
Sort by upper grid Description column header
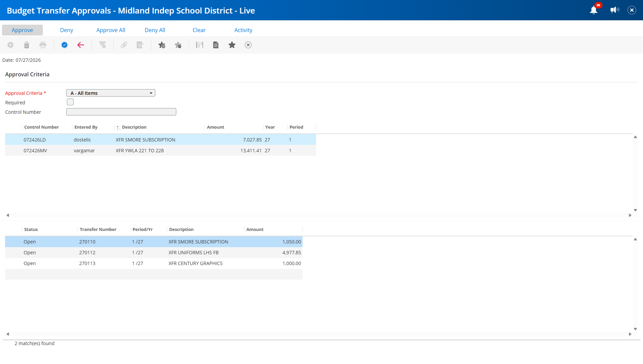134,127
